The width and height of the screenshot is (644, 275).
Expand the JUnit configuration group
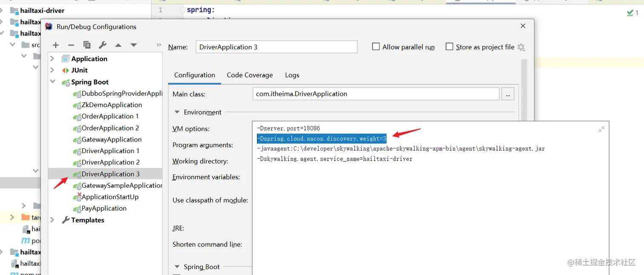52,70
